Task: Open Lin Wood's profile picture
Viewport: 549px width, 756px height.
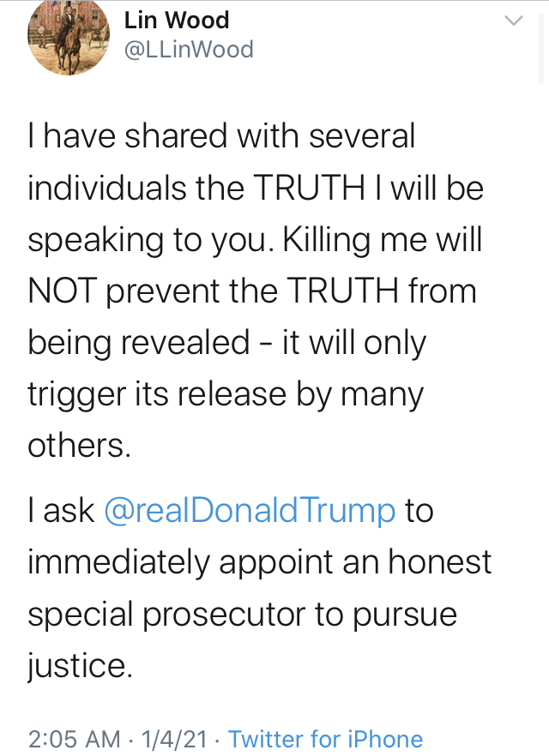Action: click(69, 34)
